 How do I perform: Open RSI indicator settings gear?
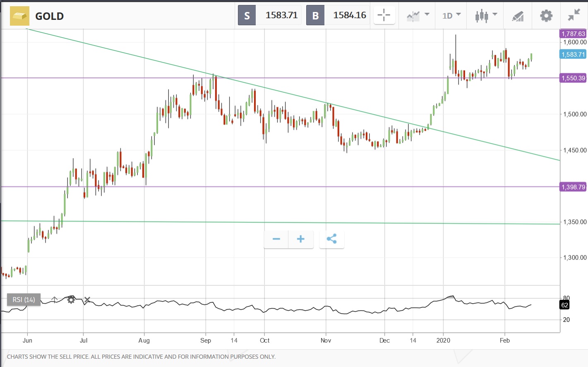pyautogui.click(x=71, y=299)
